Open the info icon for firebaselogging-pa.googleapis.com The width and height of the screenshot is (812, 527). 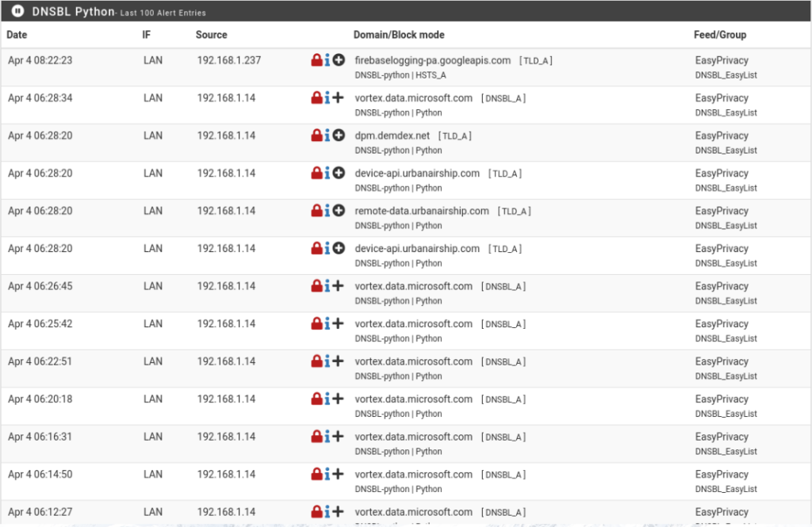coord(327,60)
